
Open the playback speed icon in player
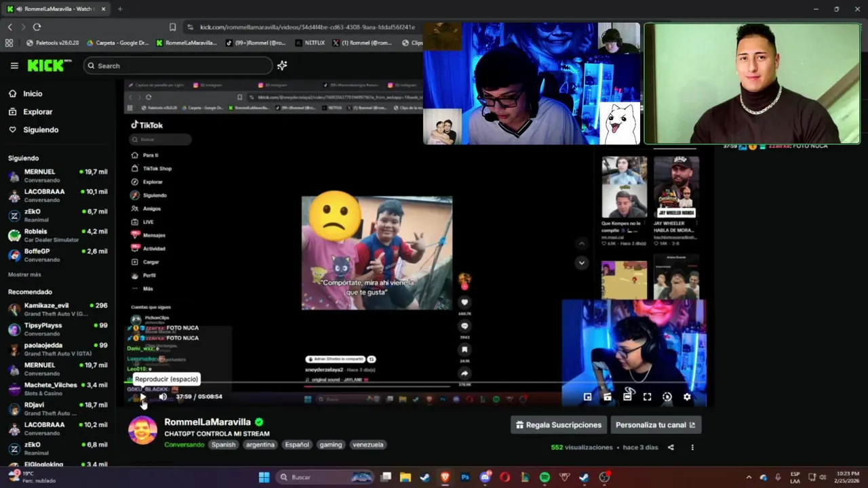pos(667,397)
